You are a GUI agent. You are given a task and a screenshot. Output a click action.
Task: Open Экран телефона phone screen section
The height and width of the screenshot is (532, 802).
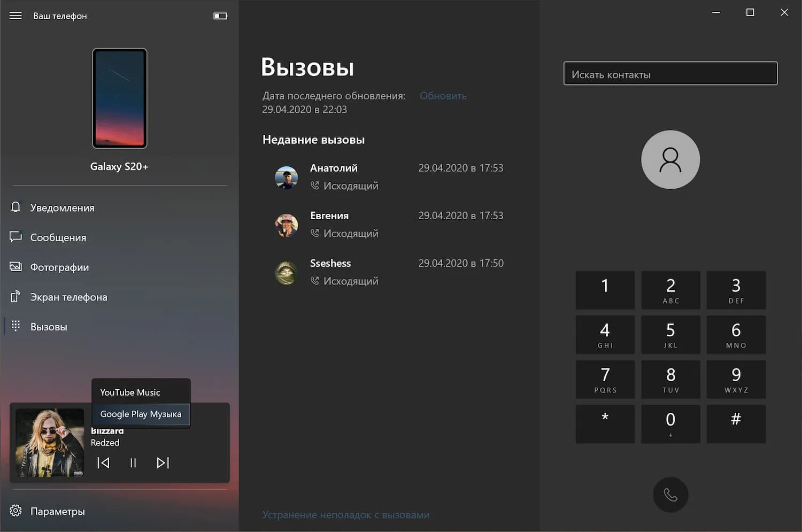pos(119,297)
